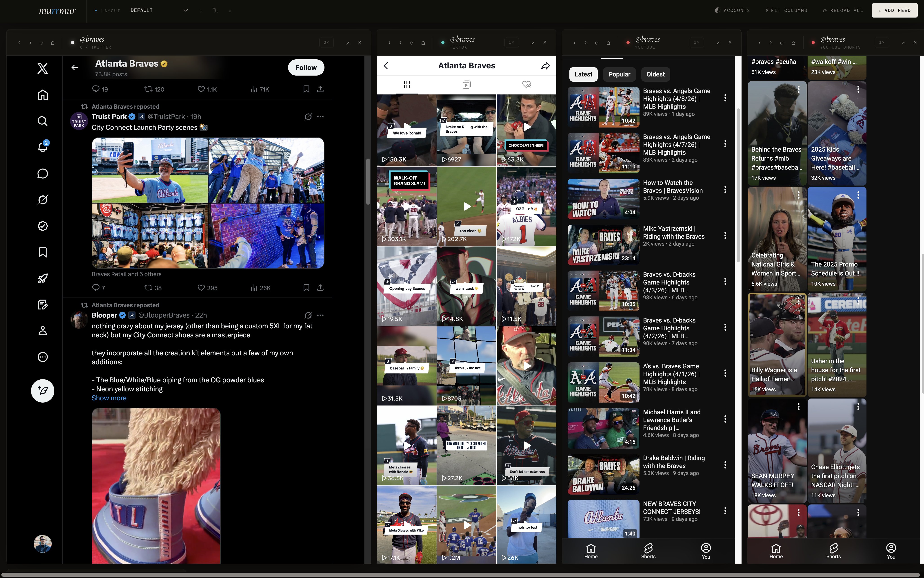Bookmark the Truist Park post
The width and height of the screenshot is (924, 578).
(306, 288)
